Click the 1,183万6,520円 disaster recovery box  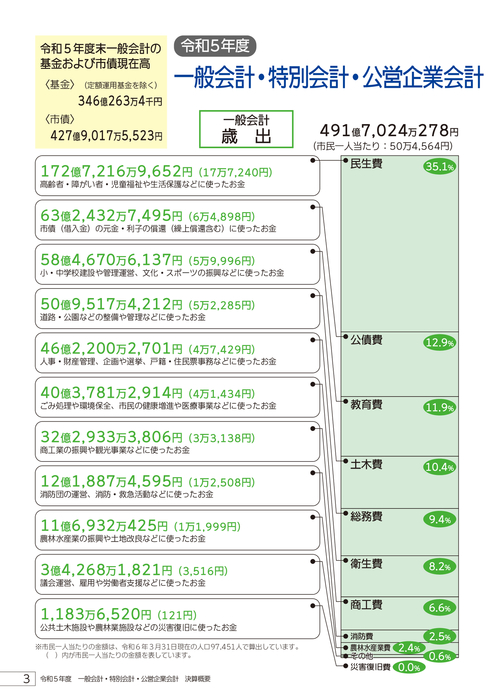point(178,619)
